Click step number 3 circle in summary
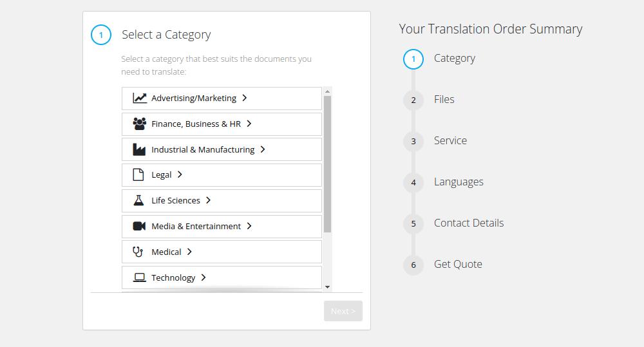The image size is (644, 347). point(413,141)
